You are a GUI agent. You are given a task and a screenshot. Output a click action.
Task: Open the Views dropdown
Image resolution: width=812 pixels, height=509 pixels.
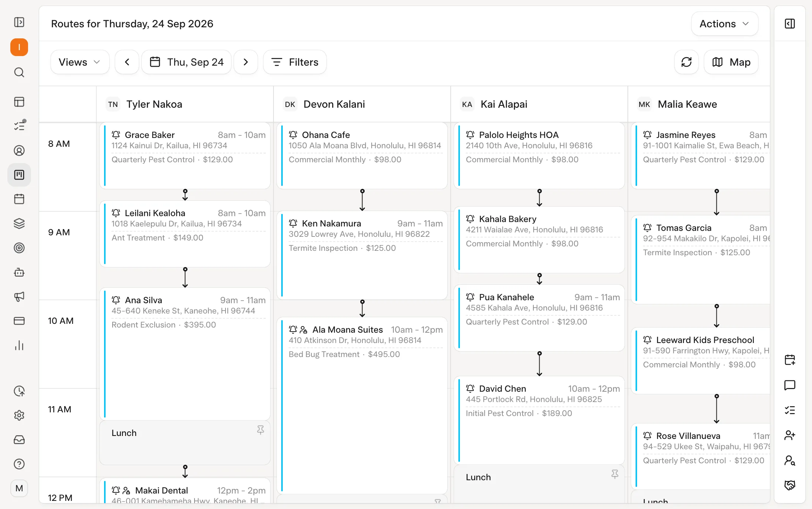[80, 62]
